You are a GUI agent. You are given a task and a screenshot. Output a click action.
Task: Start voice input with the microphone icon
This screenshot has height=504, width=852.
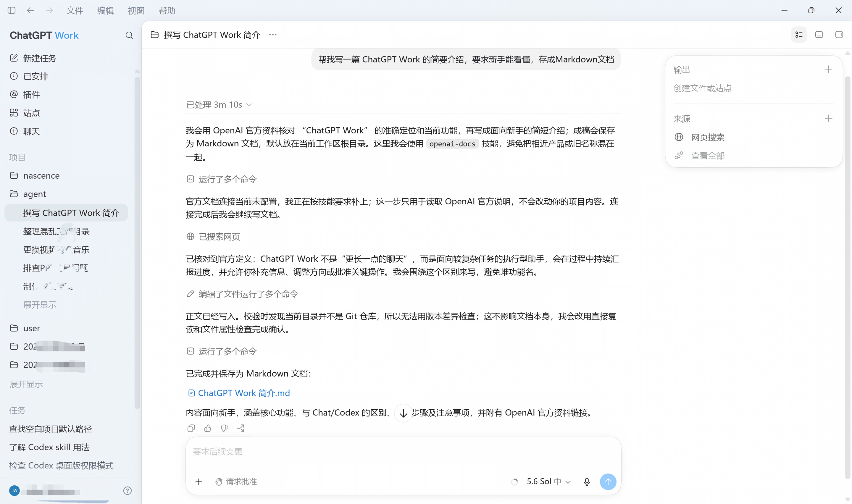coord(587,482)
